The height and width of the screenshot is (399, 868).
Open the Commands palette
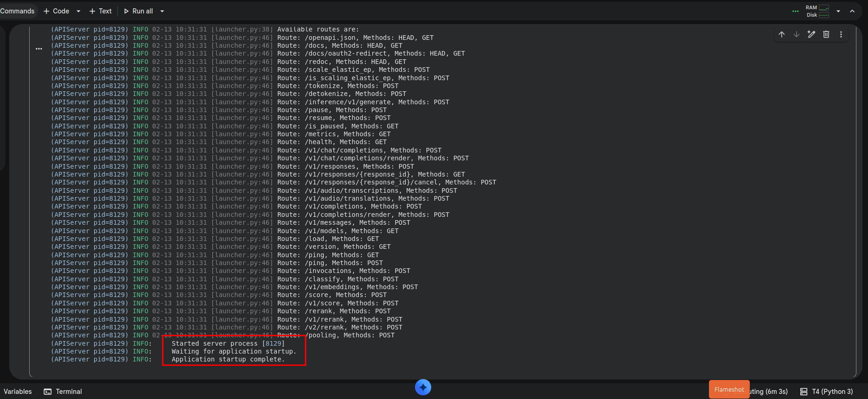tap(17, 11)
